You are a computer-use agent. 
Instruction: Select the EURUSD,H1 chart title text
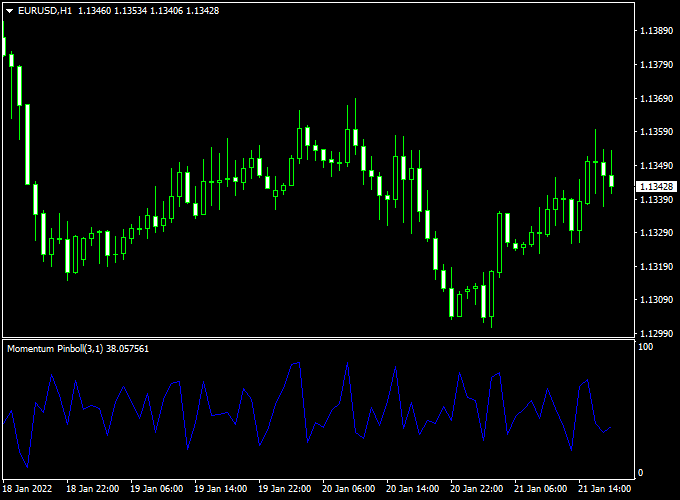tap(45, 11)
